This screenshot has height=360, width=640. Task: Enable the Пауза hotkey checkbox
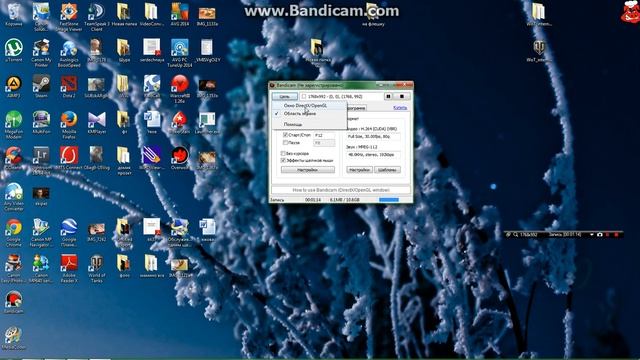point(285,143)
